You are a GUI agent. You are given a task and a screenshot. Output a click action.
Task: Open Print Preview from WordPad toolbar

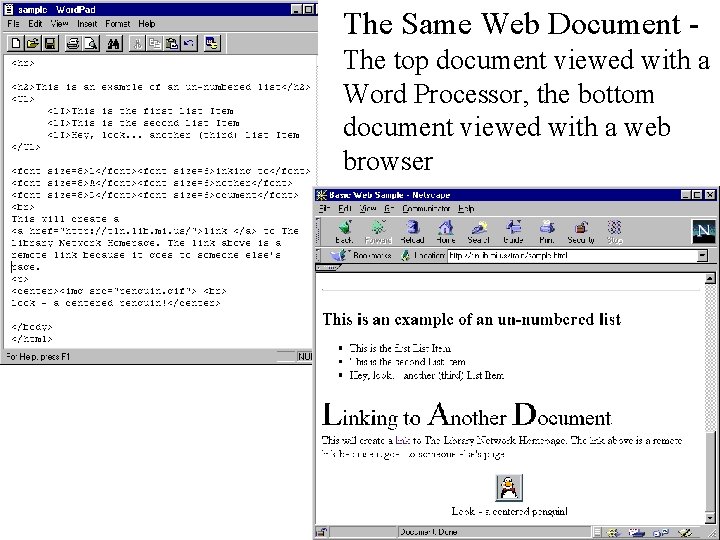(91, 44)
